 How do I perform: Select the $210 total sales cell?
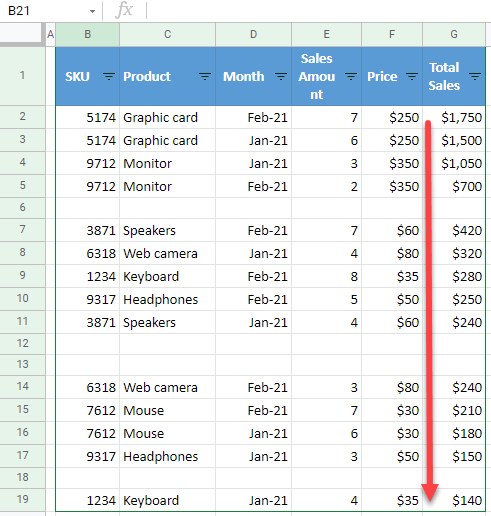(x=454, y=410)
